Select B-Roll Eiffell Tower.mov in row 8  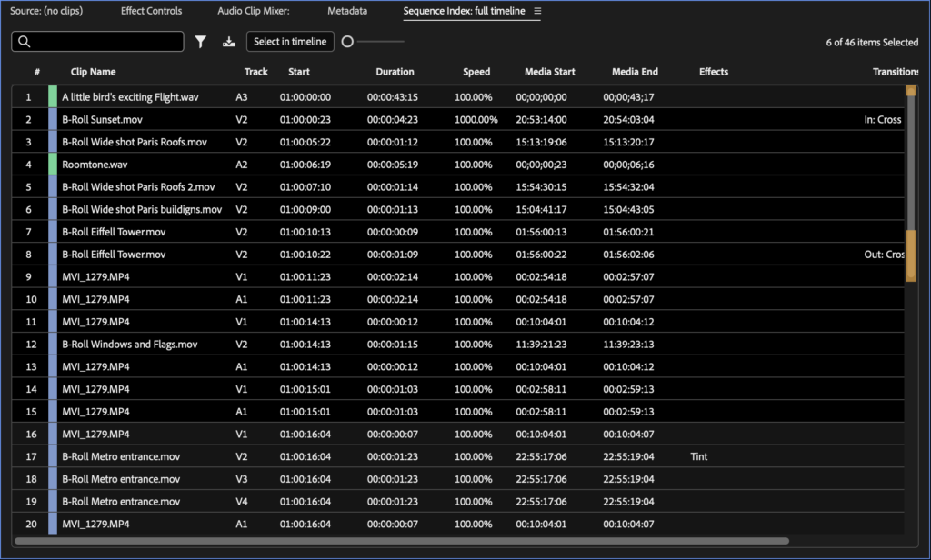(x=114, y=255)
